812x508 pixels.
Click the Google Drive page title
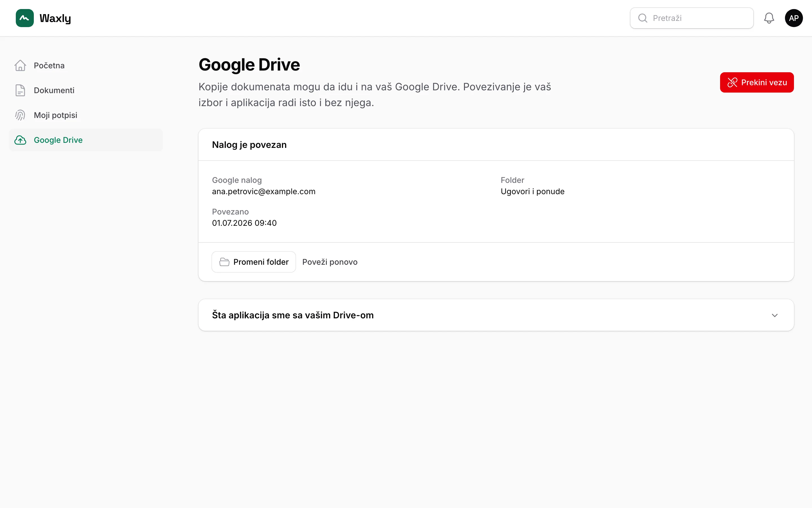click(x=249, y=65)
